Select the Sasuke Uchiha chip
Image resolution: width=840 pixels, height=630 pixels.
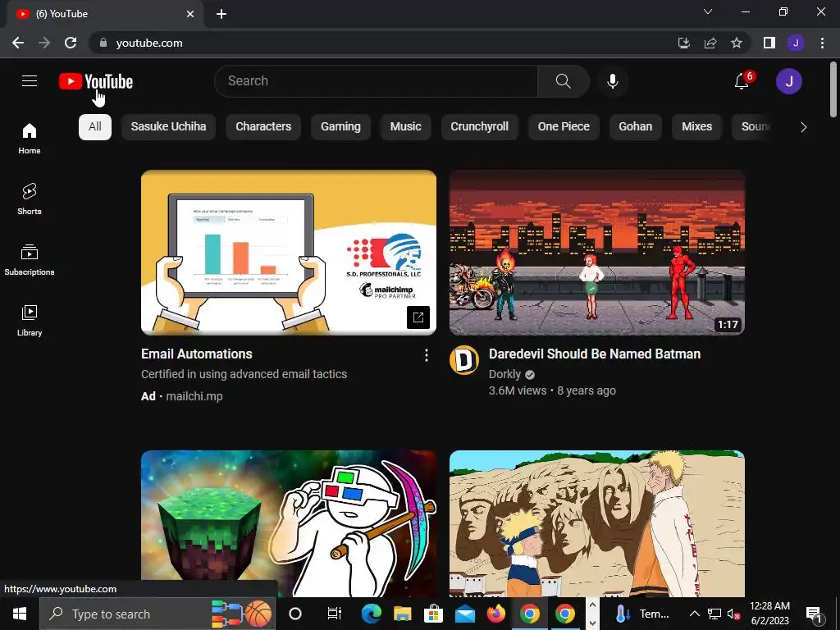tap(169, 127)
